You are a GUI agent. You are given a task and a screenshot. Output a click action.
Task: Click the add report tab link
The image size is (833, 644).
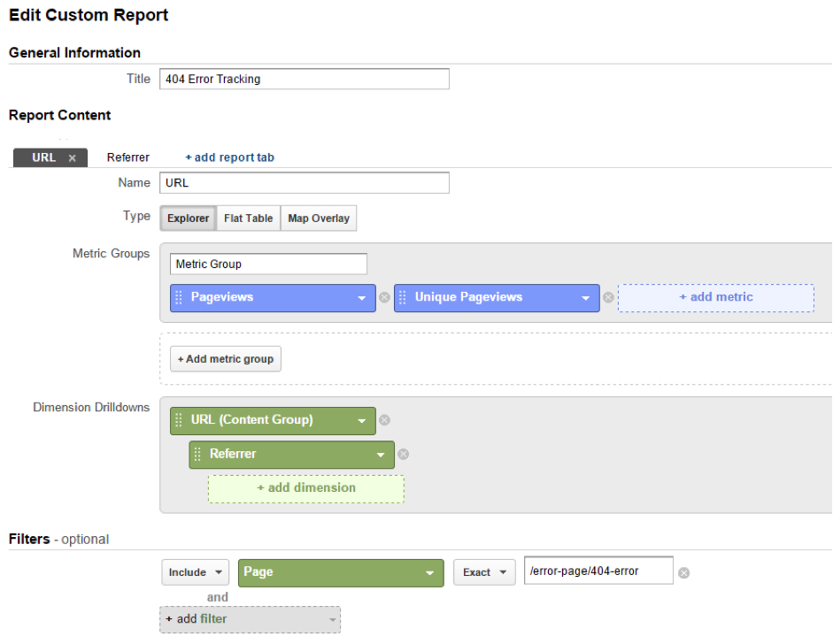coord(229,157)
